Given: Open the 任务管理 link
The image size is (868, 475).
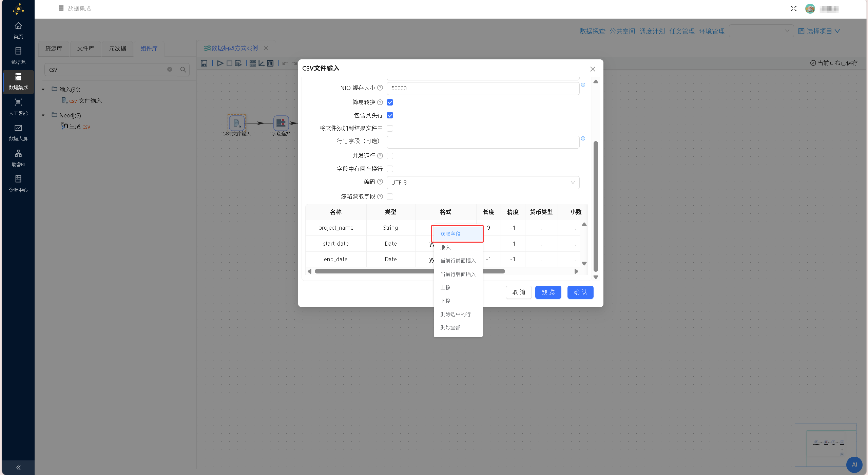Looking at the screenshot, I should pos(682,31).
